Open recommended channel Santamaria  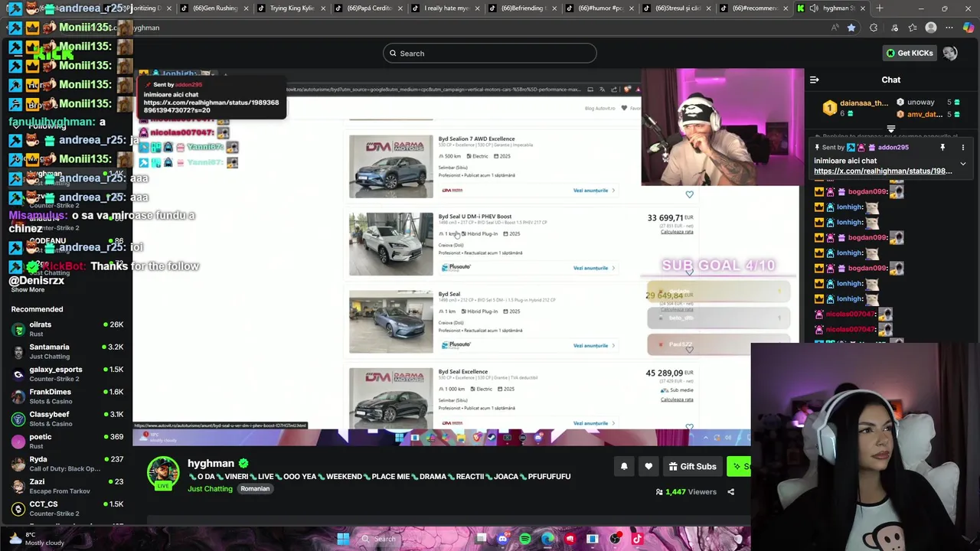[x=67, y=351]
